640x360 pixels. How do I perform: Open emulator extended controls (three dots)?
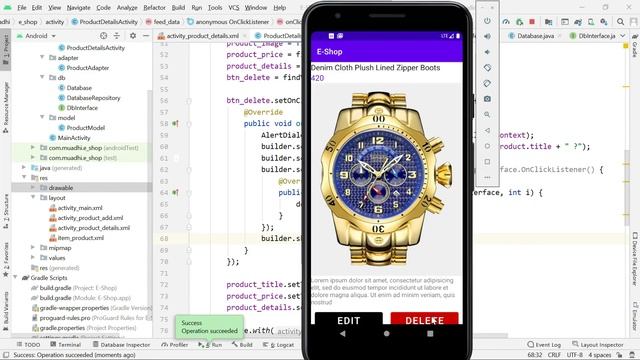[x=487, y=177]
